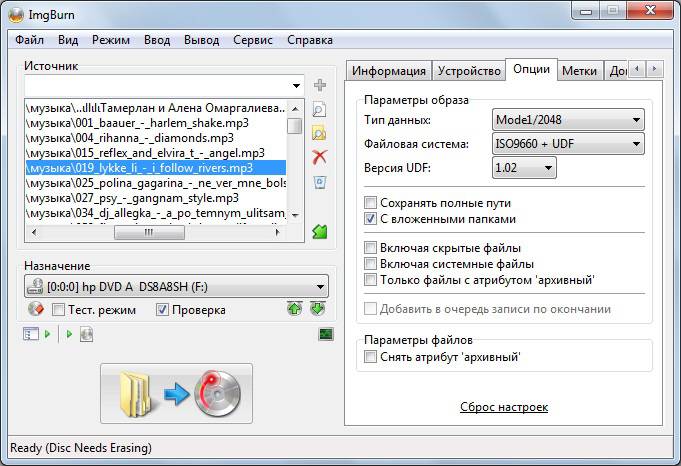The image size is (681, 466).
Task: Select the Опции tab
Action: (x=532, y=69)
